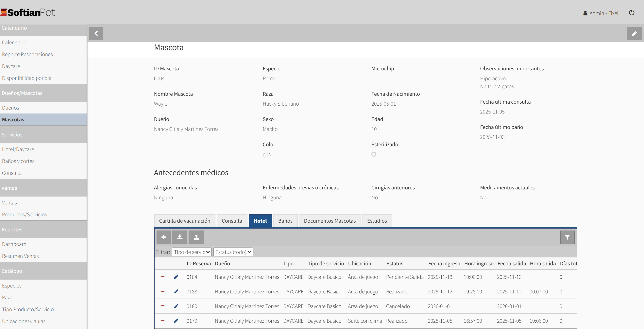Viewport: 644px width, 329px height.
Task: Click the download icon in the hotel toolbar
Action: (179, 237)
